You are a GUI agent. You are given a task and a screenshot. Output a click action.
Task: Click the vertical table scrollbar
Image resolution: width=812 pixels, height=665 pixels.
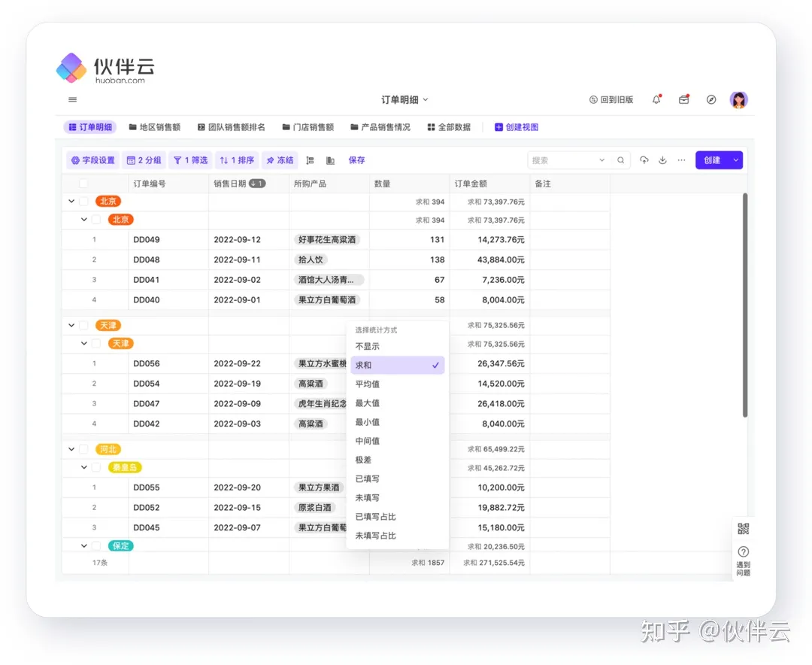[x=745, y=305]
